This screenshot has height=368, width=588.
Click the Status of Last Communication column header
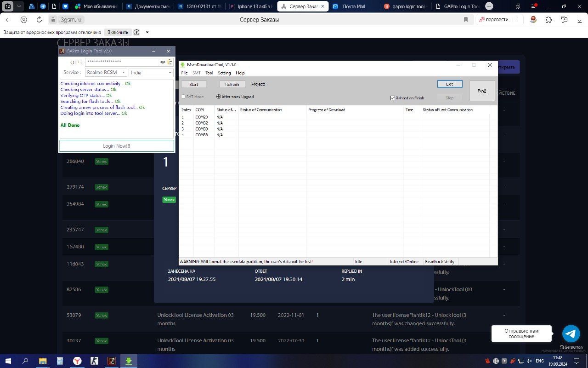[x=455, y=110]
